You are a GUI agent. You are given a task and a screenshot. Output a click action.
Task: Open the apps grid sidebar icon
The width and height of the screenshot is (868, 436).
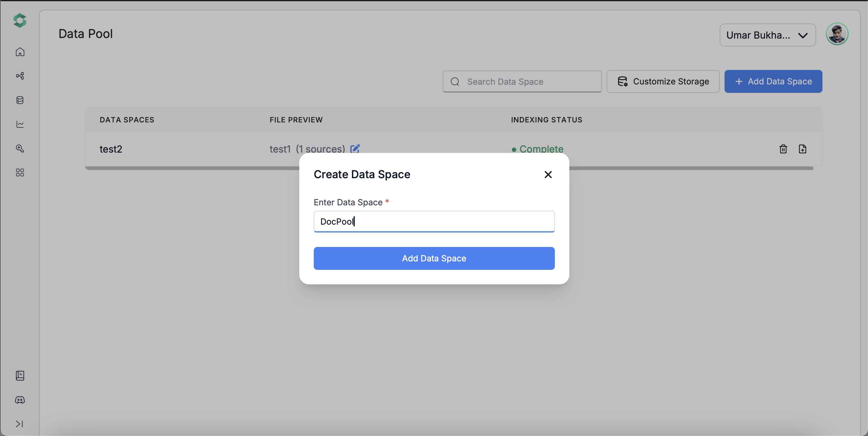click(x=20, y=173)
